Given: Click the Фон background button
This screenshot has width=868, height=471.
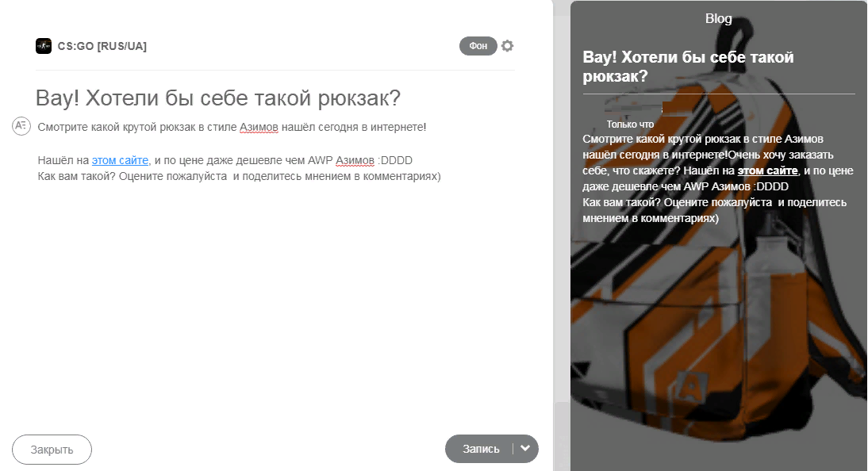Looking at the screenshot, I should tap(478, 46).
